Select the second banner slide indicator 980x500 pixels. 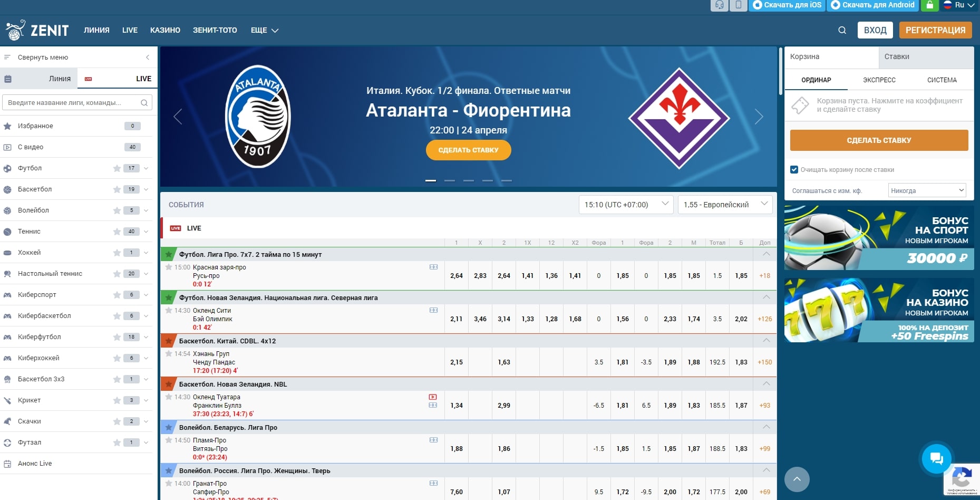pyautogui.click(x=450, y=180)
